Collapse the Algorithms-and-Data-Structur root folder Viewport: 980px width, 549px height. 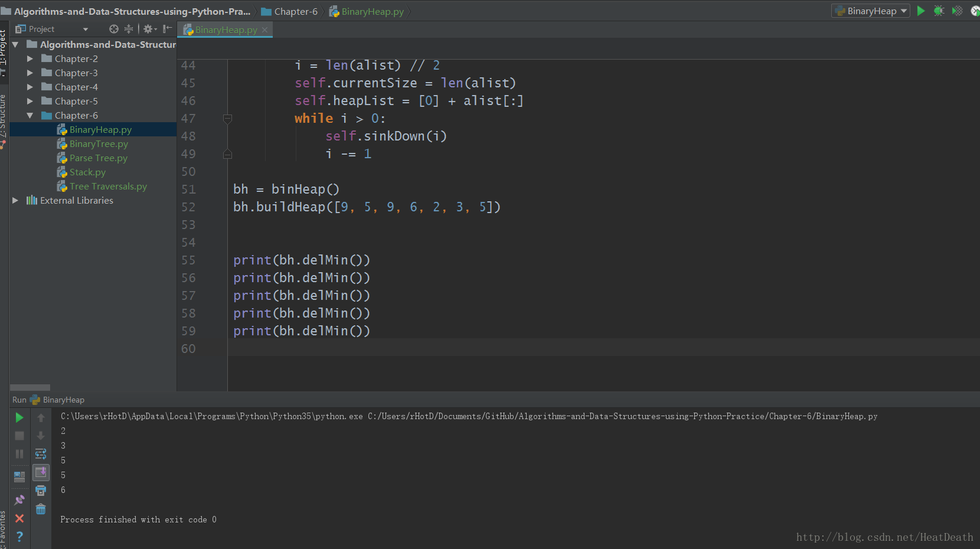pos(15,44)
